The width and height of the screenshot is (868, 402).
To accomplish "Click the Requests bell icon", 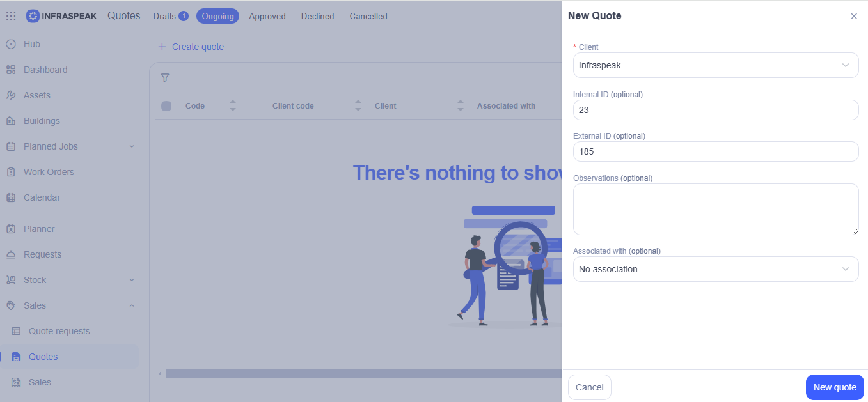I will pyautogui.click(x=11, y=254).
